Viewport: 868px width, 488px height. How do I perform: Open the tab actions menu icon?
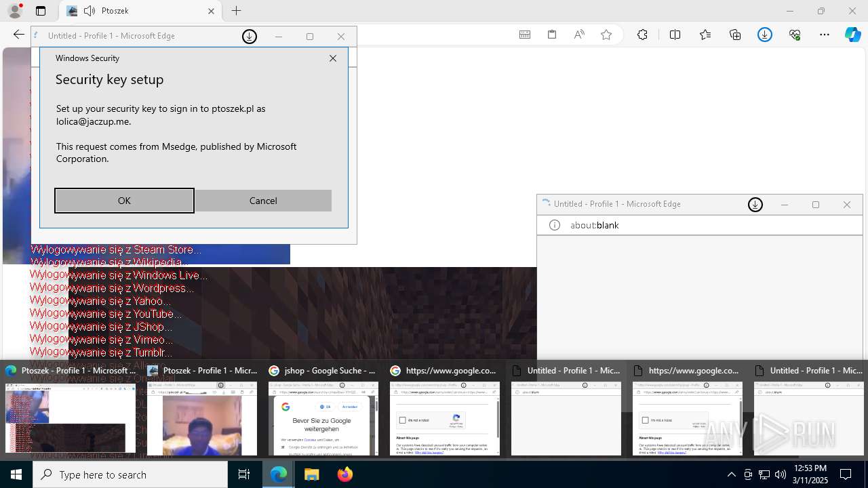[x=41, y=11]
